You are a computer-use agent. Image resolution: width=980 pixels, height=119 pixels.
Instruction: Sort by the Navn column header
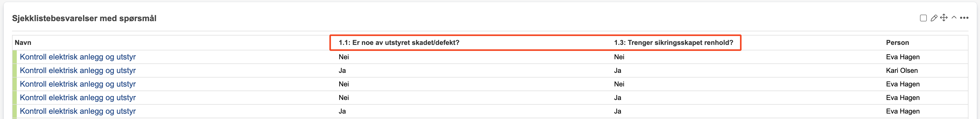point(23,43)
